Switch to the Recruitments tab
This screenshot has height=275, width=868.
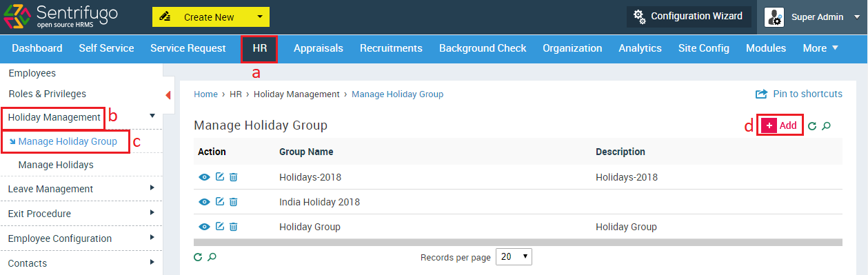(x=391, y=48)
